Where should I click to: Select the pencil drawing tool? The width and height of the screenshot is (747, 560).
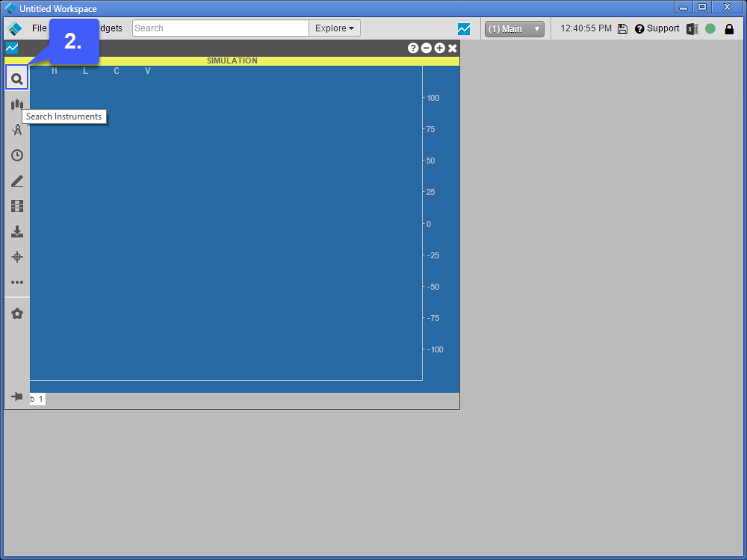coord(17,181)
